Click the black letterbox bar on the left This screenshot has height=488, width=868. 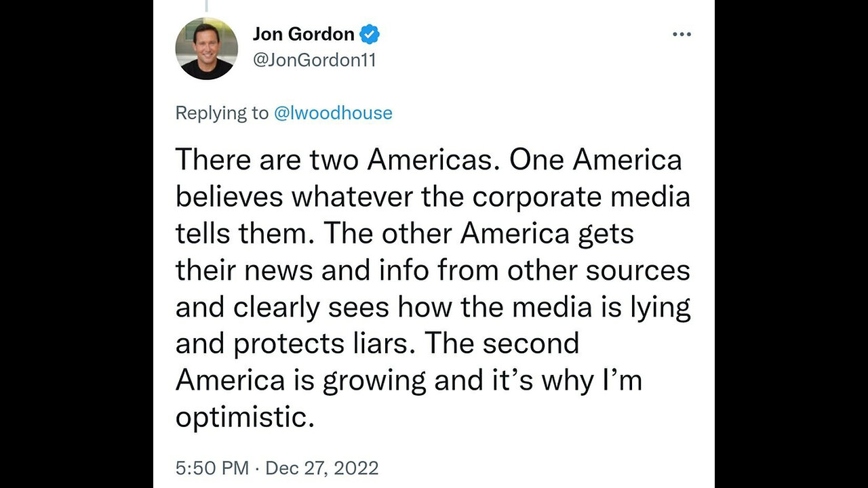coord(76,244)
